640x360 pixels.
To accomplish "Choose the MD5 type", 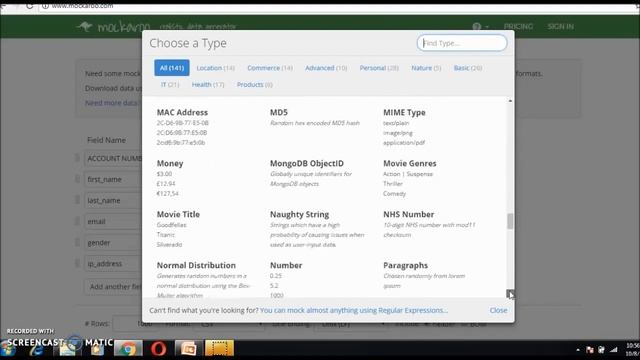I will pos(279,112).
